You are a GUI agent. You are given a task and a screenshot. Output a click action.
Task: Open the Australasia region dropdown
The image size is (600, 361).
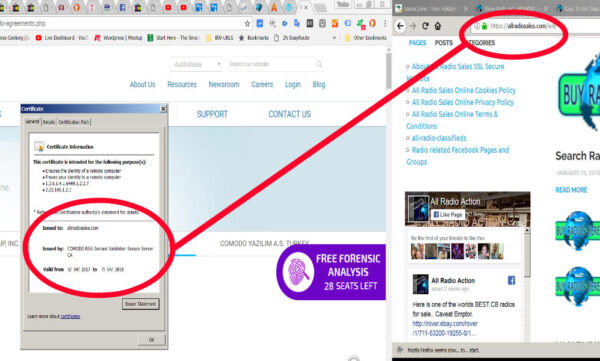[196, 64]
